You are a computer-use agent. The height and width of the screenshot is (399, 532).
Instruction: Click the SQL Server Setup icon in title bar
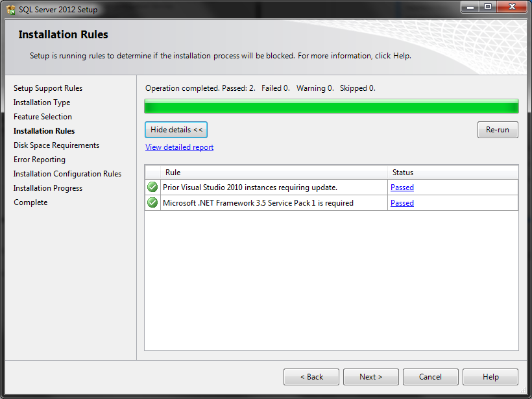(8, 8)
